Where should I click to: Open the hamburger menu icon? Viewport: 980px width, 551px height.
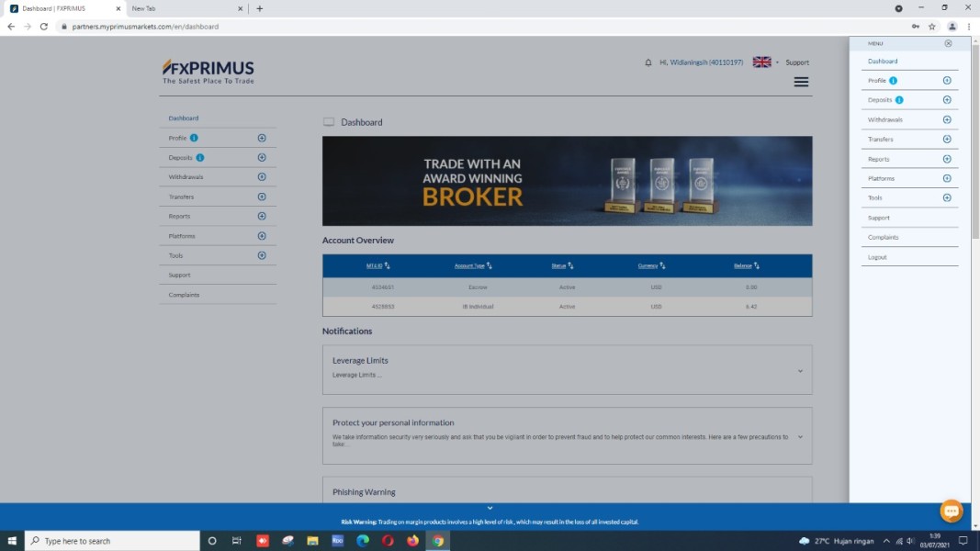801,82
